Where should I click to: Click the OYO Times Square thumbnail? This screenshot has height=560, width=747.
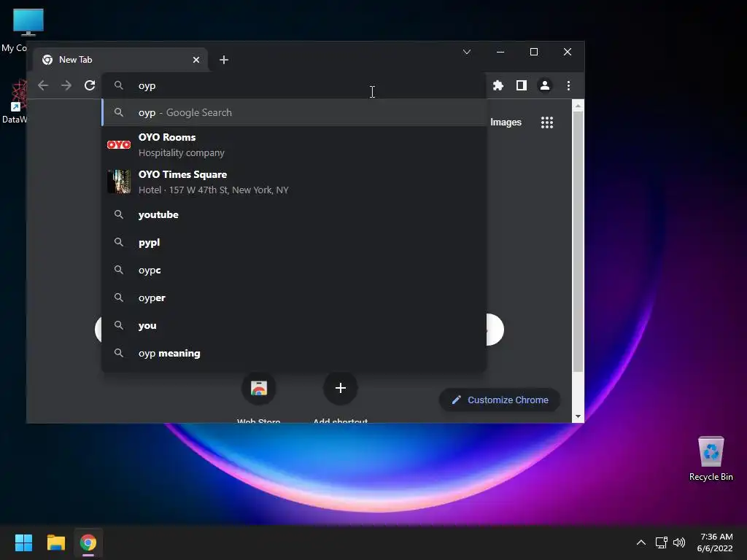(x=119, y=182)
